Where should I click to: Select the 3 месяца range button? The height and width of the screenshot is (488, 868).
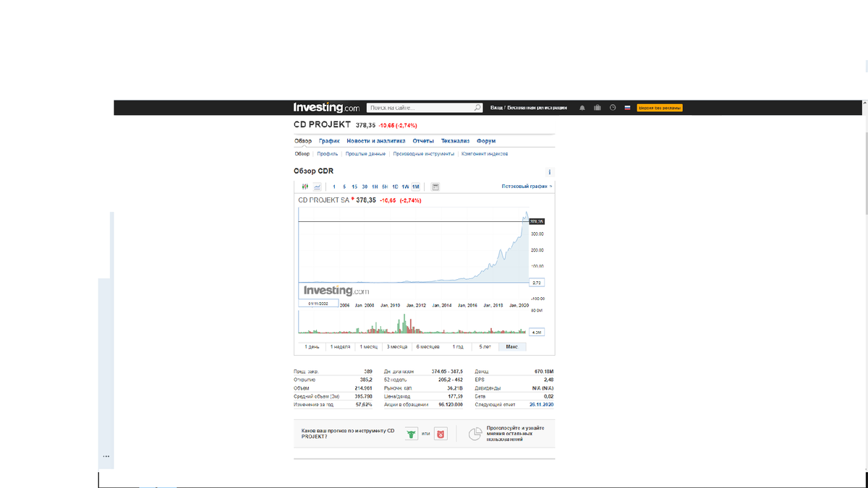pyautogui.click(x=397, y=347)
